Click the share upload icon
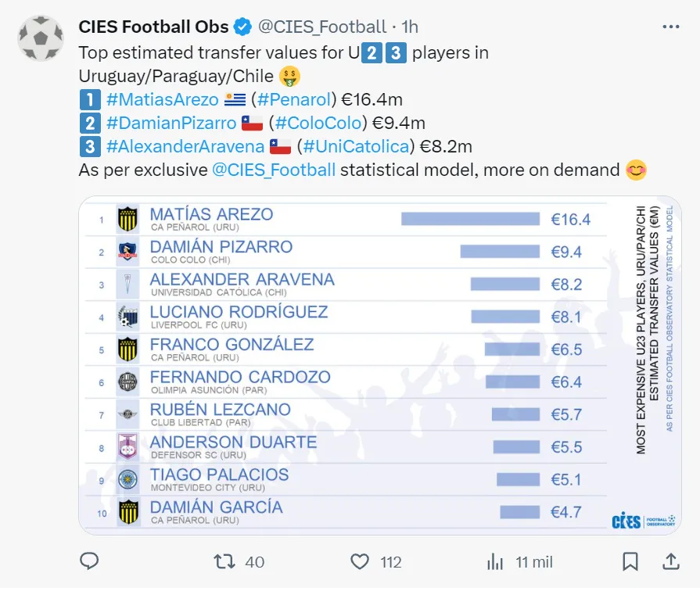 pos(670,561)
